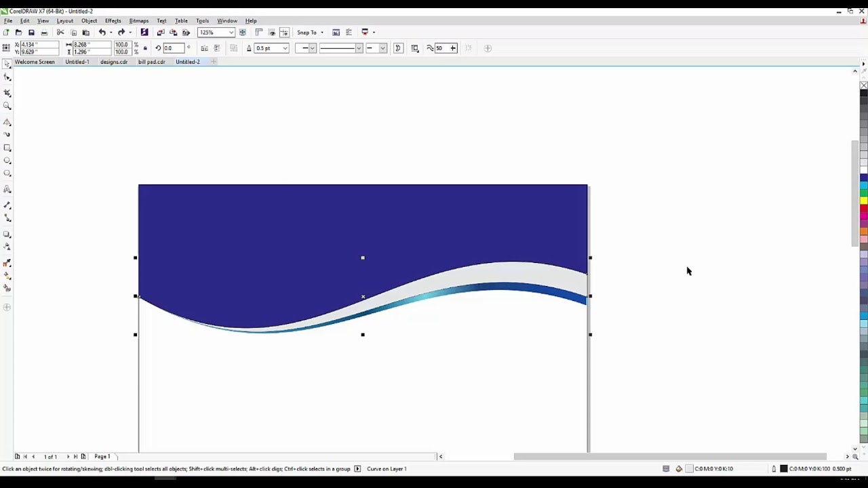Click the Import icon
This screenshot has width=868, height=488.
pos(161,33)
